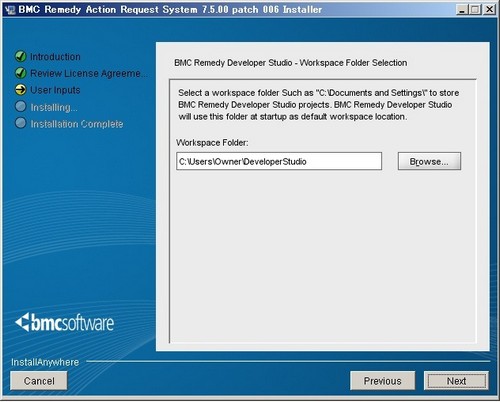Open the Browse folder dialog
The image size is (500, 402).
click(429, 161)
